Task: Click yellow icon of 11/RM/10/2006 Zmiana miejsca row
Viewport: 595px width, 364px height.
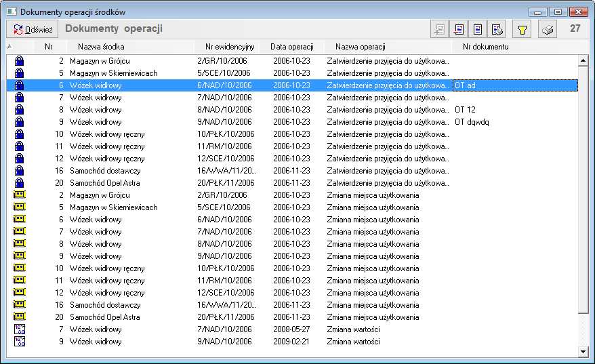Action: 20,280
